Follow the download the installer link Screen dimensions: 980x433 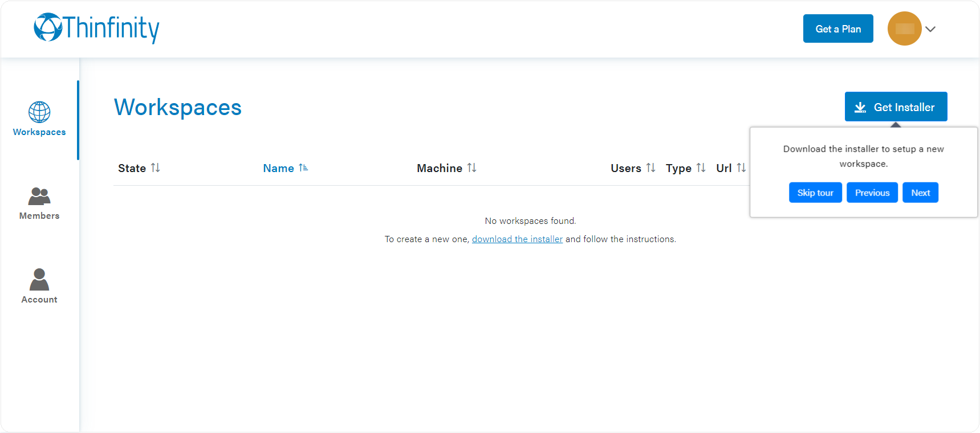pyautogui.click(x=517, y=239)
